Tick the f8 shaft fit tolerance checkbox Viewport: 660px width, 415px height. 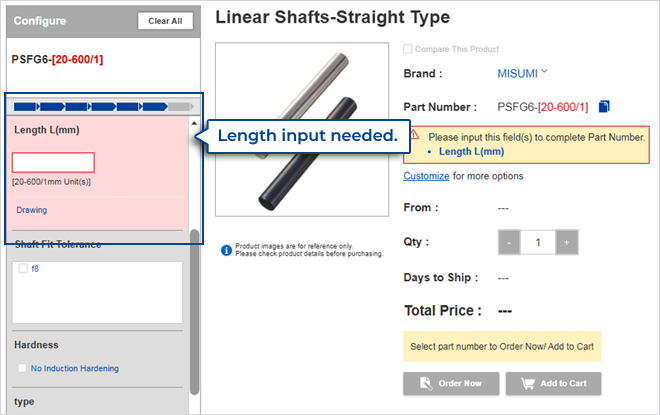[23, 269]
